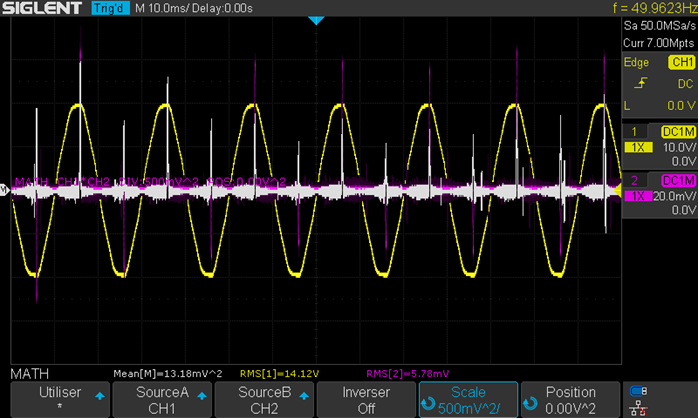The width and height of the screenshot is (699, 419).
Task: Click the channel 1 DC1M coupling badge
Action: [x=678, y=131]
